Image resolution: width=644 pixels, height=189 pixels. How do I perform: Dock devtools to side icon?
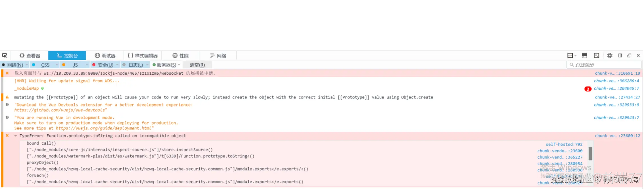pyautogui.click(x=620, y=56)
